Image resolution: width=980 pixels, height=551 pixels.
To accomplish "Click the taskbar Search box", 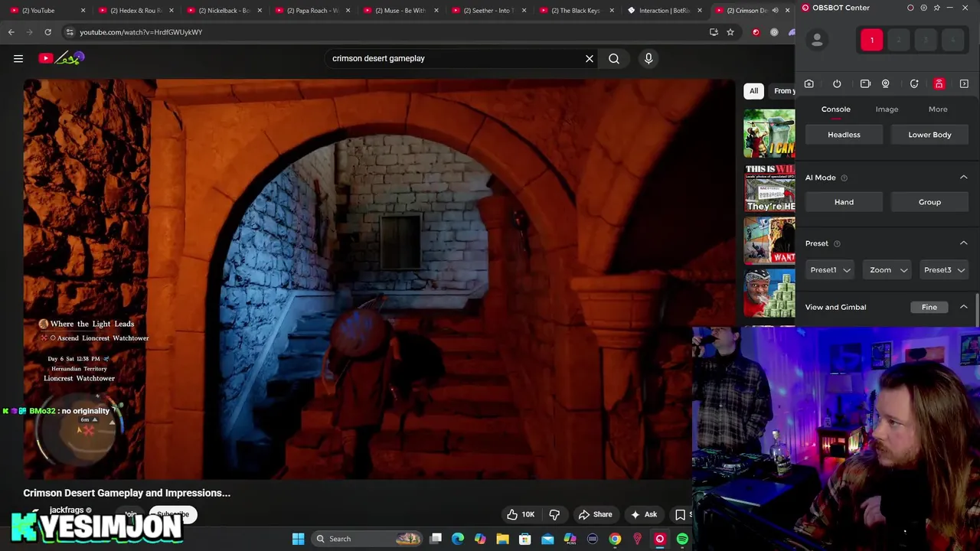I will coord(367,539).
